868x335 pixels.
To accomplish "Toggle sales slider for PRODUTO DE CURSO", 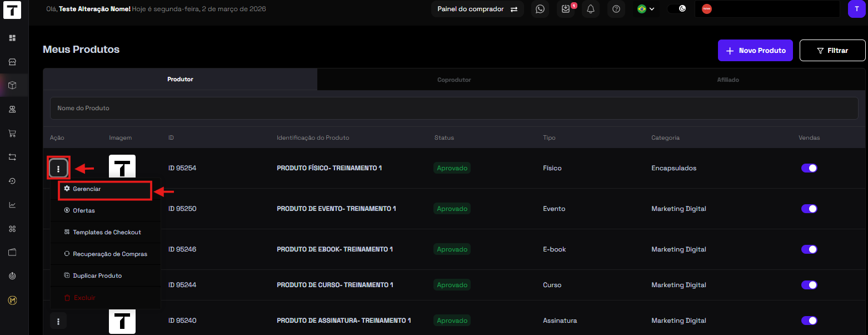I will pyautogui.click(x=809, y=285).
